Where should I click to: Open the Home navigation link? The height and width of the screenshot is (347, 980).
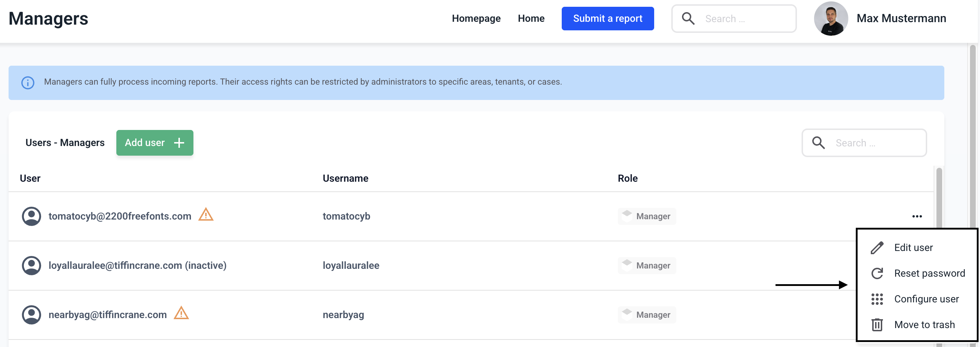(x=531, y=18)
